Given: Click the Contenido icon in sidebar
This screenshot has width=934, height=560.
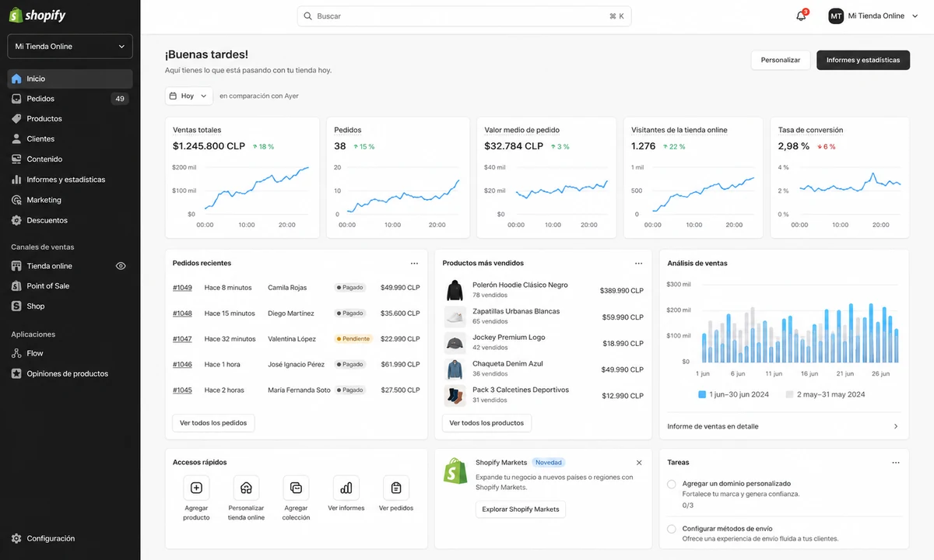Looking at the screenshot, I should (x=16, y=159).
